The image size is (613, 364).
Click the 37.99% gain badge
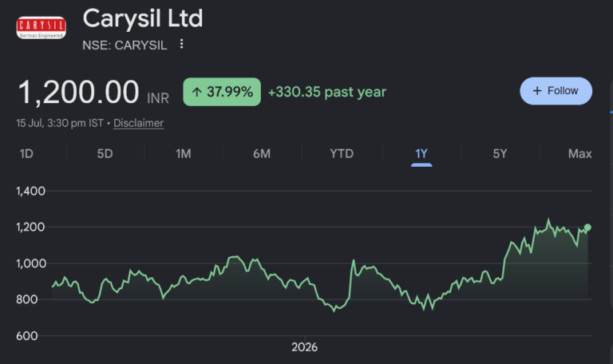[x=222, y=92]
